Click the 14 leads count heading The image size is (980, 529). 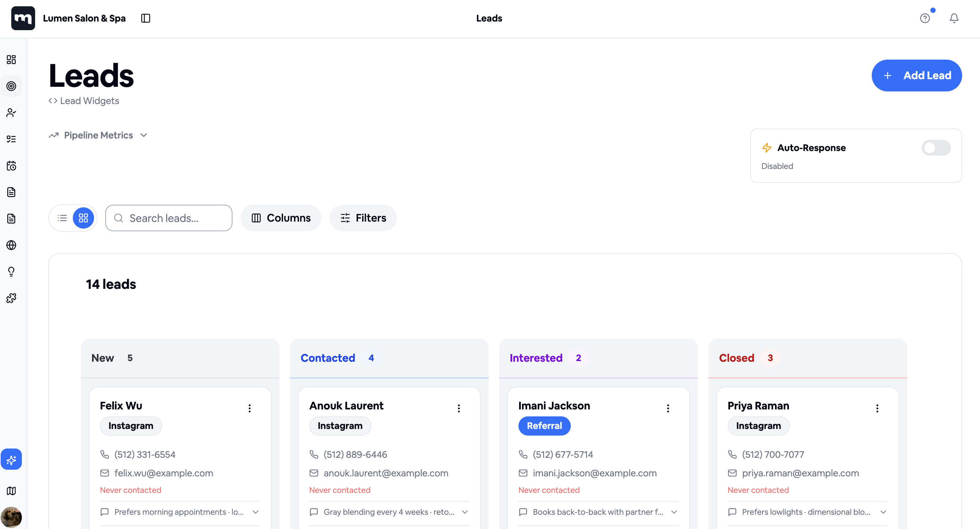coord(111,284)
